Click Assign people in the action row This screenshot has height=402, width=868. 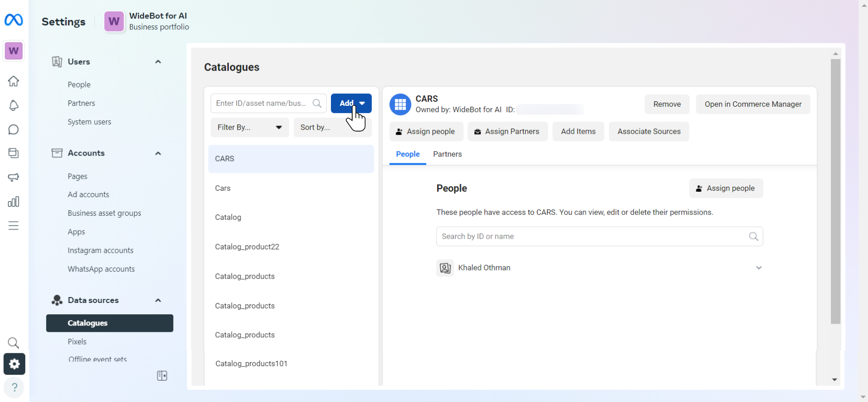point(426,132)
